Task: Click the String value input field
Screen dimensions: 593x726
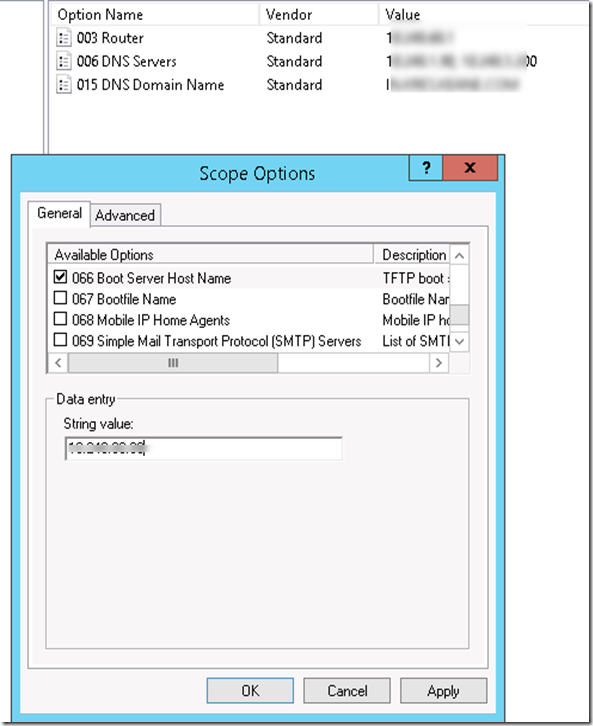Action: pyautogui.click(x=204, y=449)
